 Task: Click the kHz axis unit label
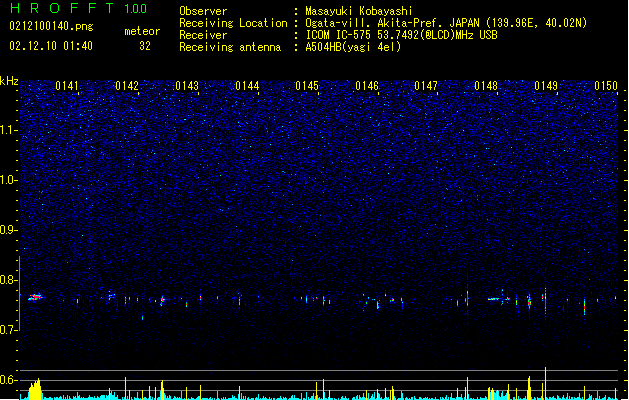[x=9, y=81]
